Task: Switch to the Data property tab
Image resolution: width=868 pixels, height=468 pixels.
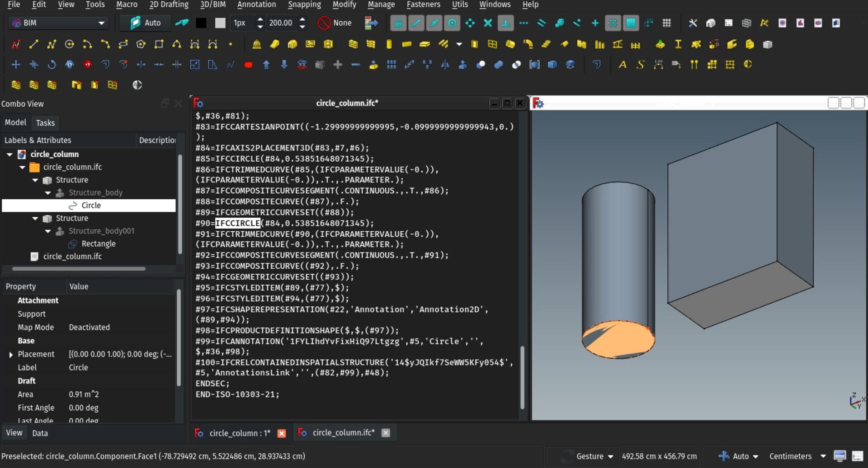Action: pyautogui.click(x=40, y=433)
